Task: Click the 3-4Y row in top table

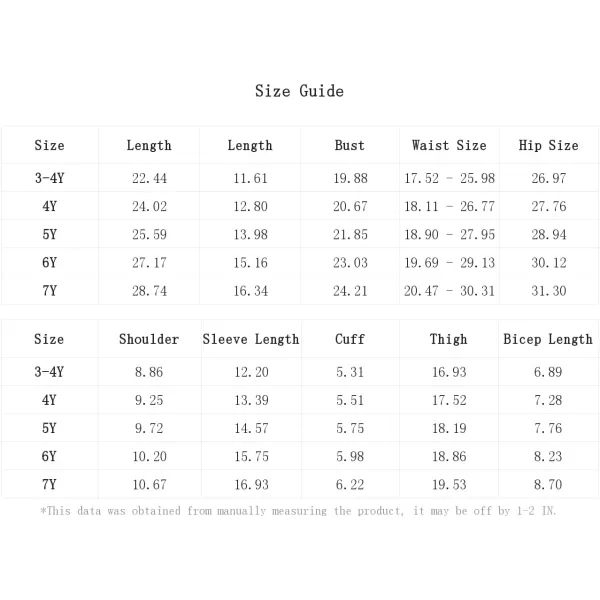Action: pyautogui.click(x=300, y=178)
